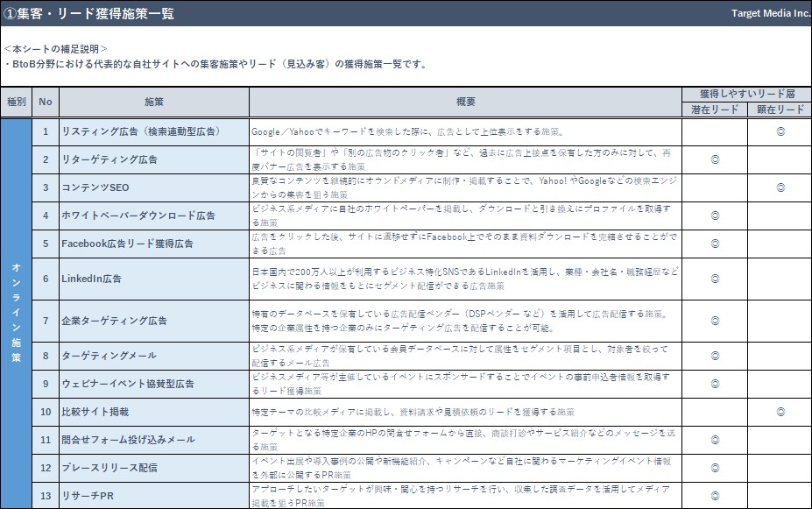Click the ◎ mark in ターゲティングメール row
This screenshot has height=509, width=812.
(x=715, y=356)
